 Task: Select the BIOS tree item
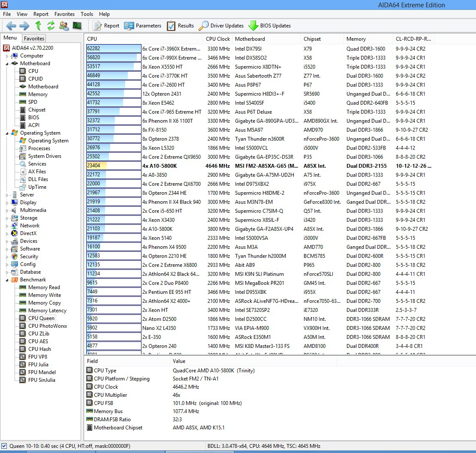tap(34, 118)
